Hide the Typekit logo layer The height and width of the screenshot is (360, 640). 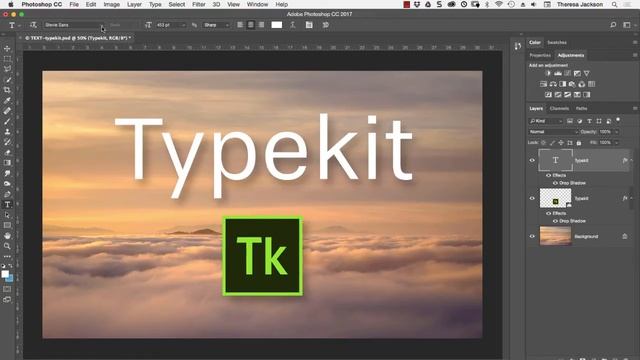tap(532, 198)
